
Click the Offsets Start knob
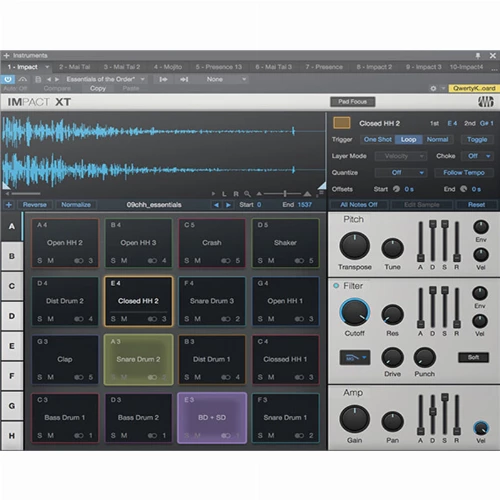point(396,189)
